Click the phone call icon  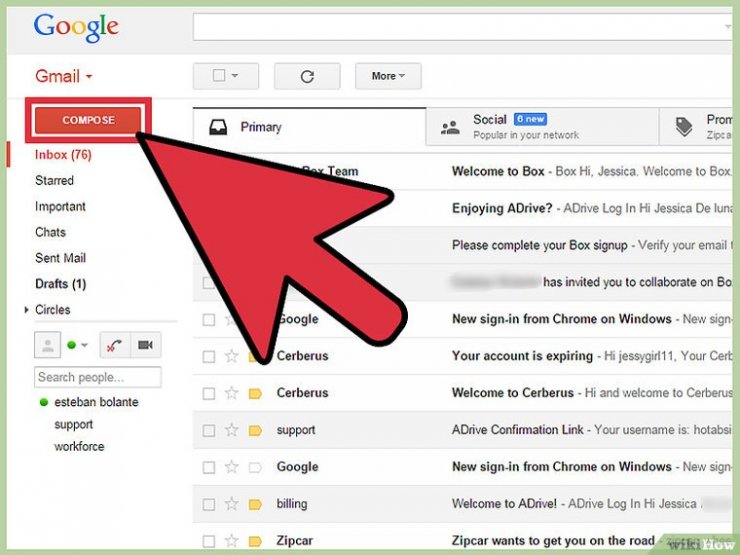pos(115,345)
